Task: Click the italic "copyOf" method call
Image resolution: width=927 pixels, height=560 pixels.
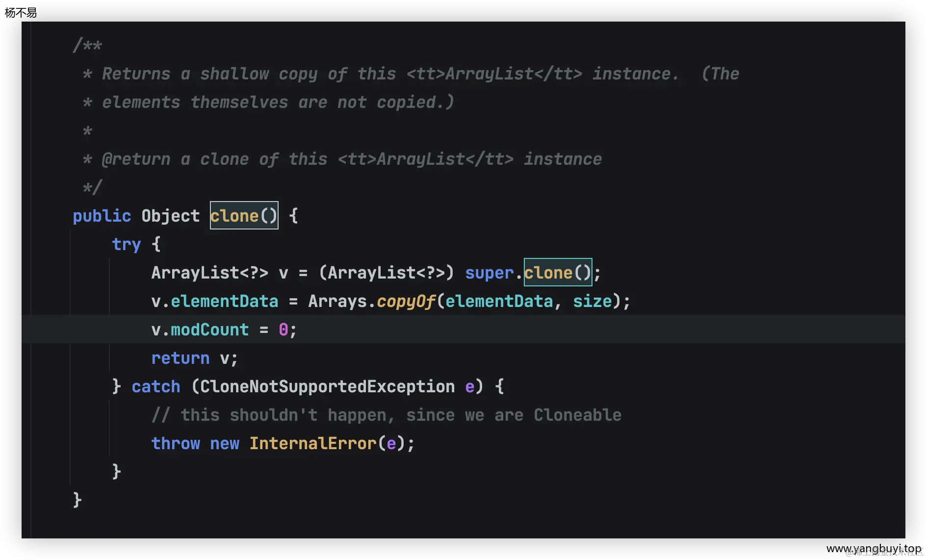Action: click(406, 301)
